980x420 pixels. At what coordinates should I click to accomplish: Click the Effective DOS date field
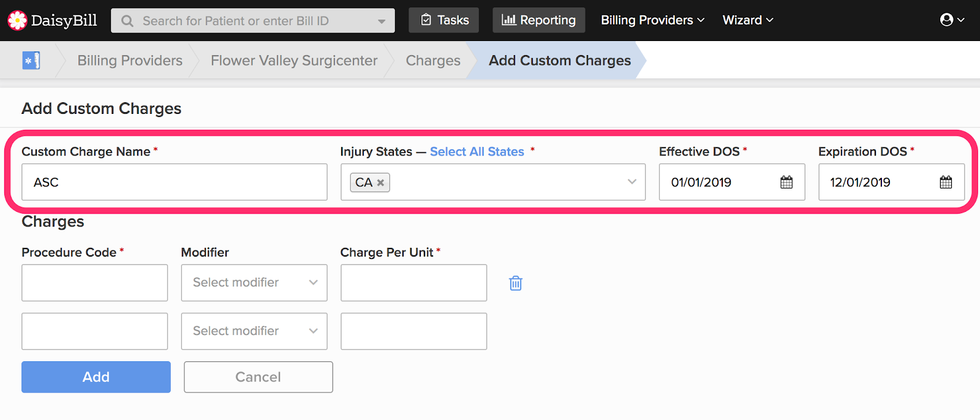[732, 182]
